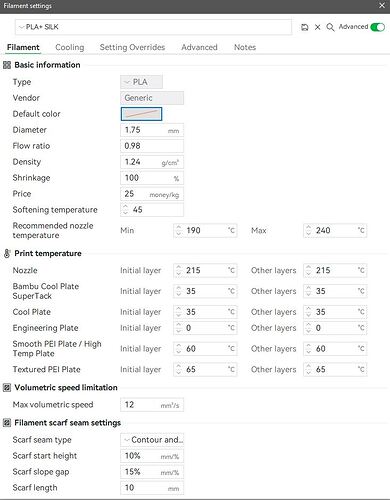Open the settings search magnifier
The height and width of the screenshot is (500, 390).
(330, 27)
